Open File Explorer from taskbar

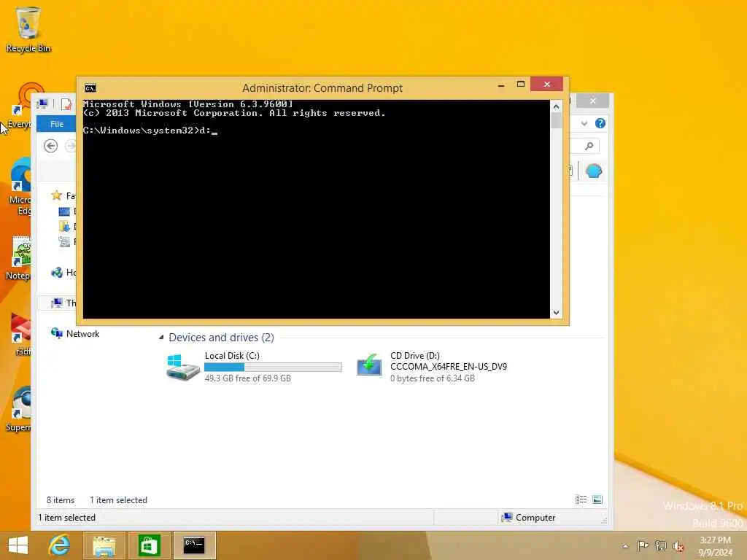pos(104,545)
